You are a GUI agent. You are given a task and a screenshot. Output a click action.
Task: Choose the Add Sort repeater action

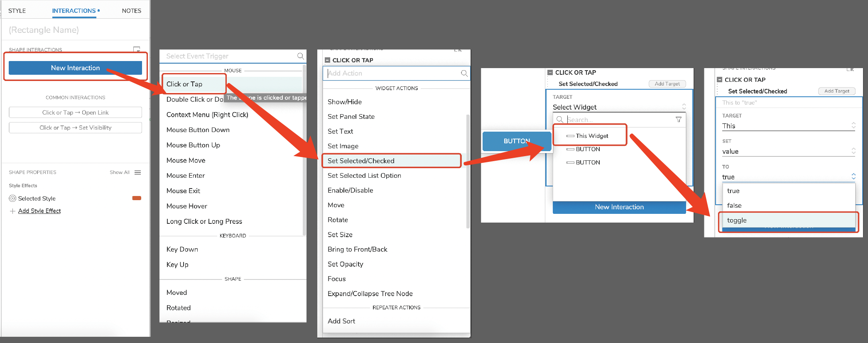point(341,321)
